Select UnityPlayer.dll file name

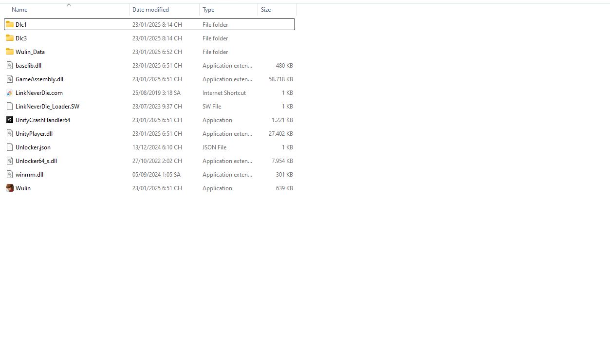(x=34, y=134)
